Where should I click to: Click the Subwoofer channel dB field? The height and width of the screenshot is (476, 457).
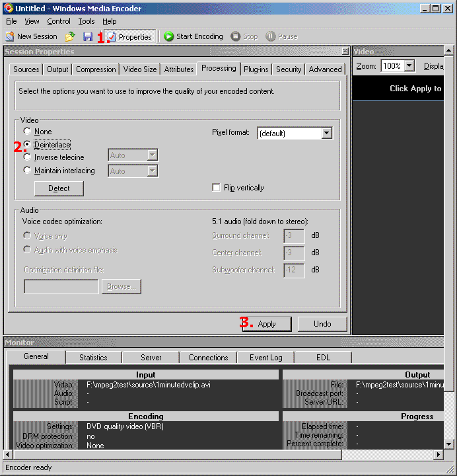click(x=294, y=270)
